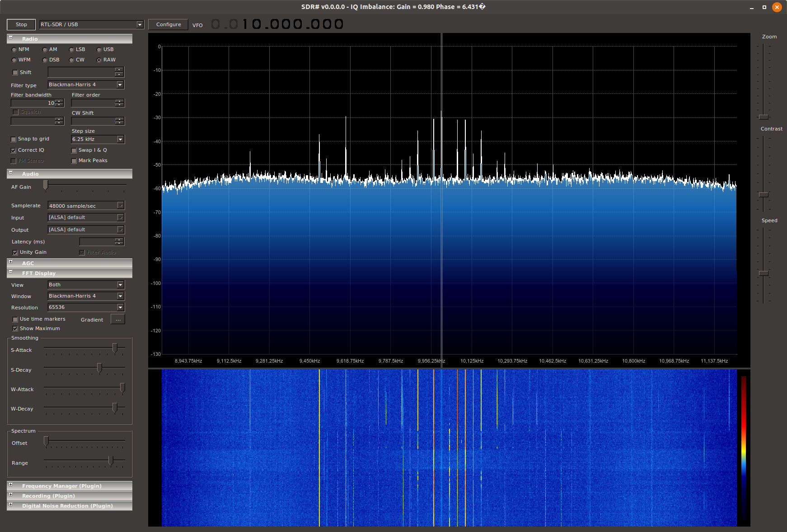The image size is (787, 532).
Task: Expand the Frequency Manager plugin panel
Action: (x=11, y=485)
